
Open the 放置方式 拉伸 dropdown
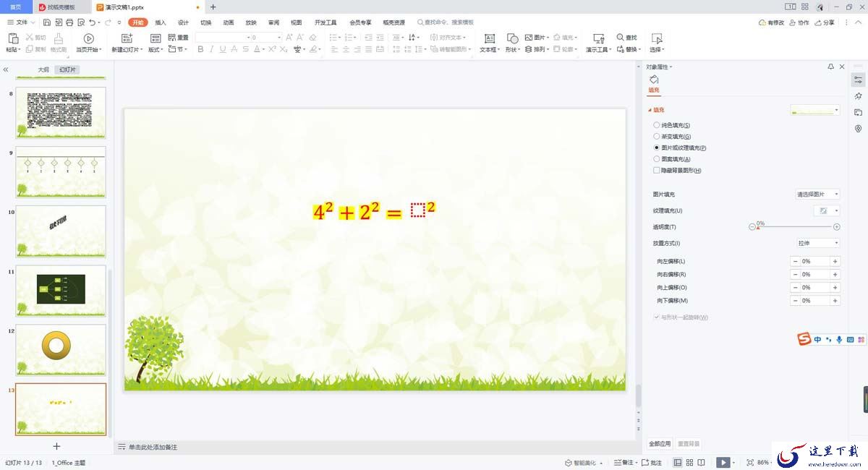(817, 244)
